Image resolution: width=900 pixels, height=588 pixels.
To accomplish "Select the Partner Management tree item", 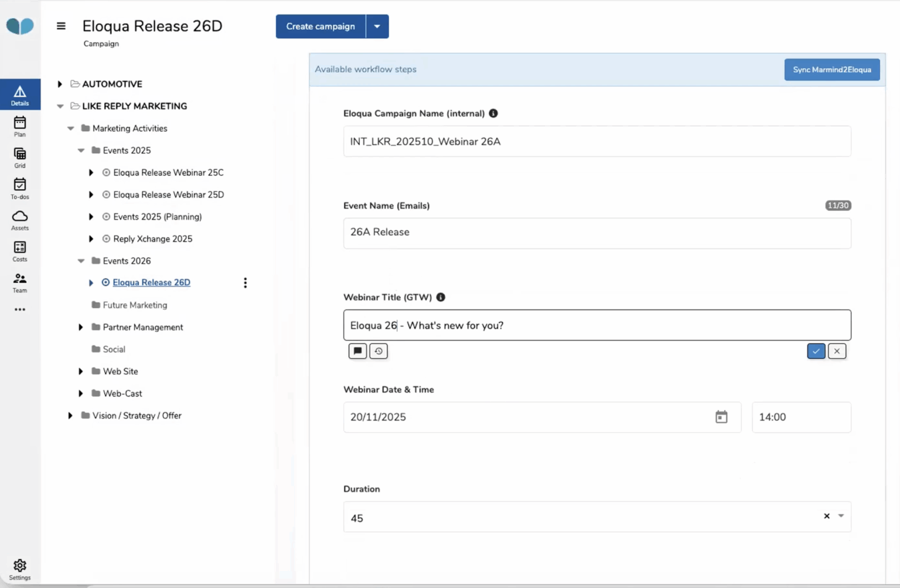I will [142, 327].
